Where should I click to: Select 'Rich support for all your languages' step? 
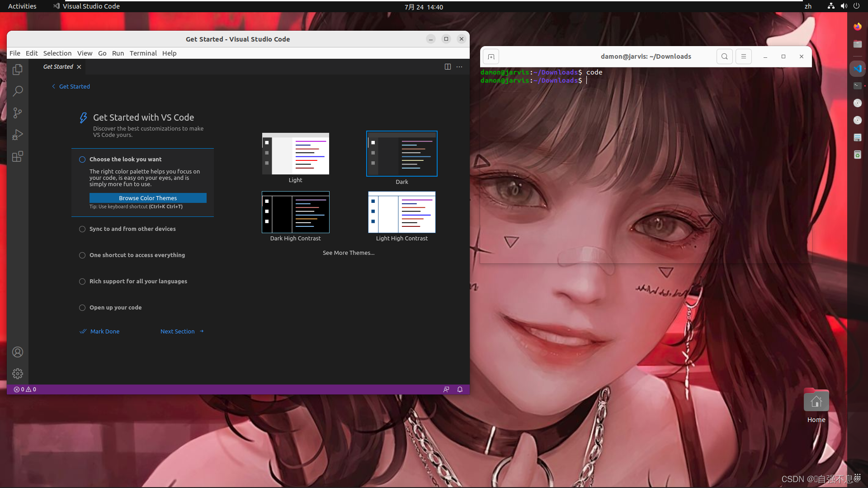coord(138,282)
